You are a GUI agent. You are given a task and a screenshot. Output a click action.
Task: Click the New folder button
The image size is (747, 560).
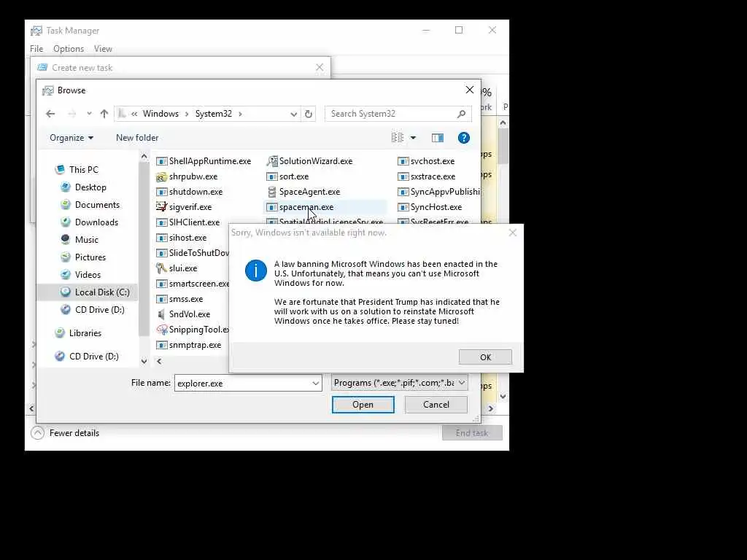coord(137,138)
